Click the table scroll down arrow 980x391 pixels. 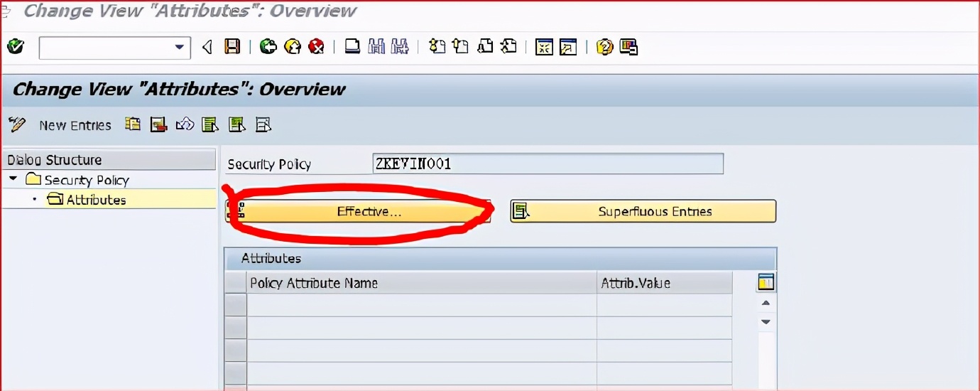pyautogui.click(x=766, y=322)
